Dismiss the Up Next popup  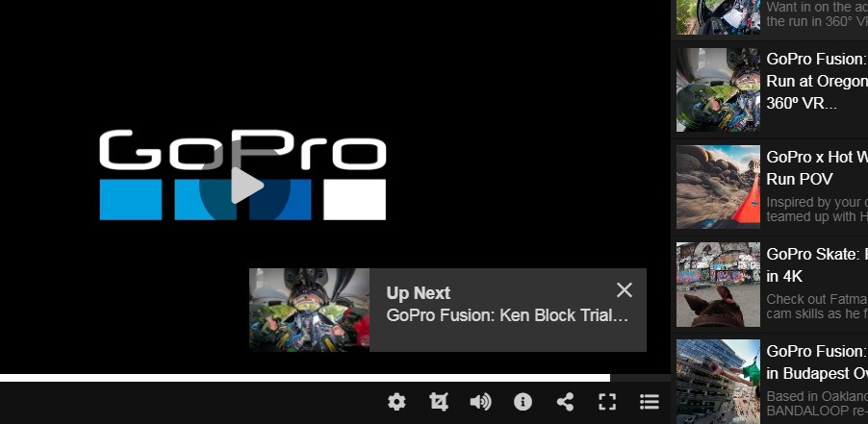pos(625,289)
